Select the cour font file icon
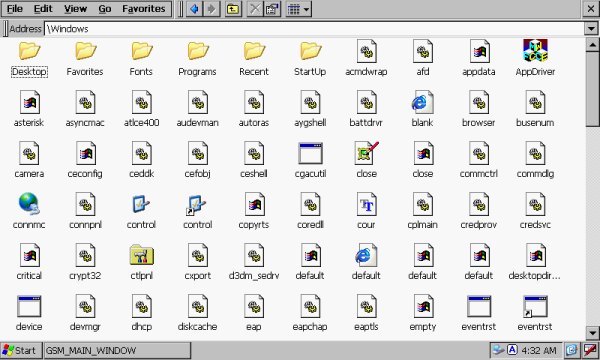This screenshot has height=360, width=600. 367,204
